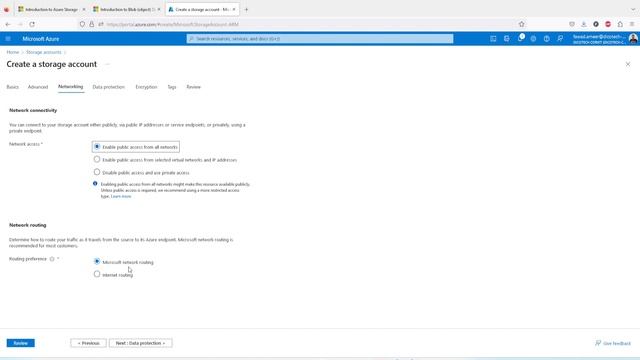Switch to the Basics tab
640x360 pixels.
[x=13, y=87]
